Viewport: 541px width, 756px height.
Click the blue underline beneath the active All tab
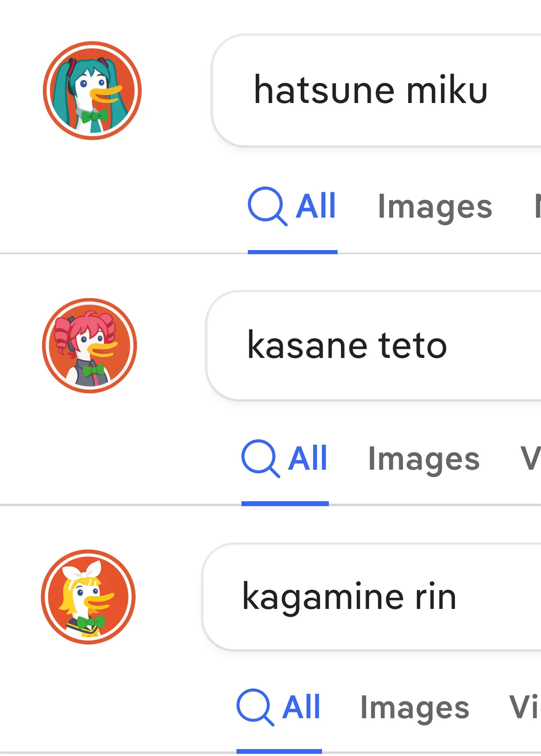tap(293, 251)
